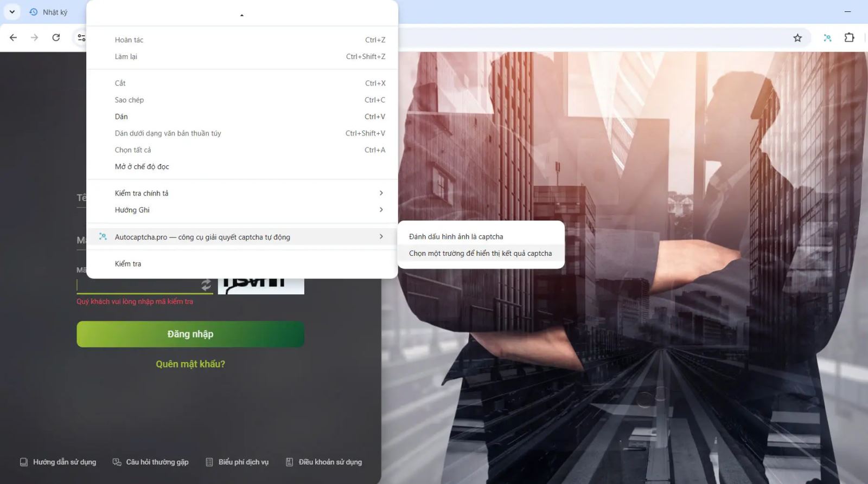Click the Hướng dẫn sử dụng book icon
This screenshot has height=484, width=868.
tap(24, 462)
